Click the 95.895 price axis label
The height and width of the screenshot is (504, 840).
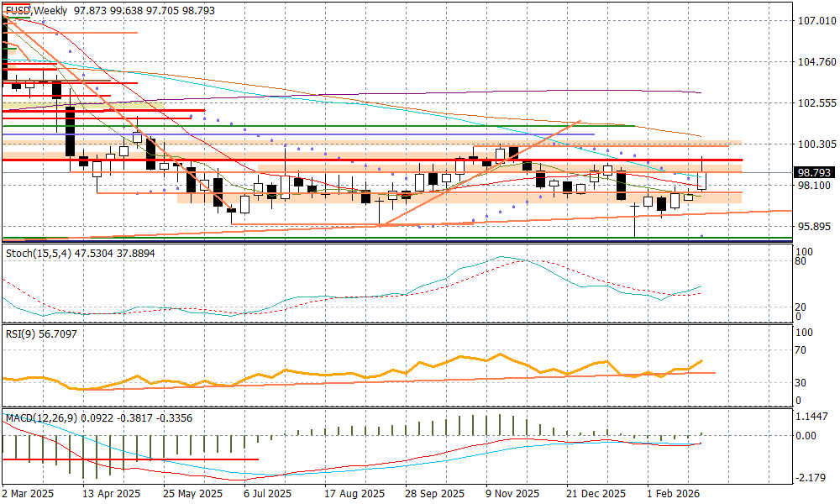click(x=813, y=227)
